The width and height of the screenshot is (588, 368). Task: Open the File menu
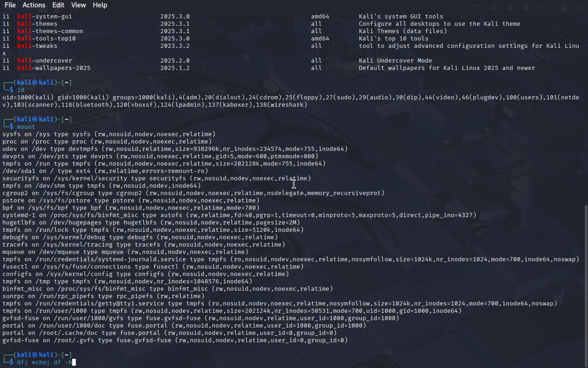(x=10, y=5)
